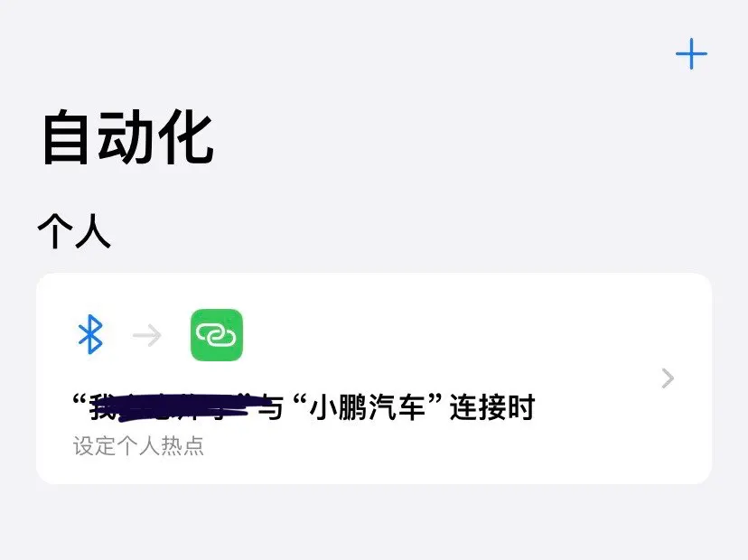This screenshot has width=748, height=560.
Task: Click the Bluetooth trigger icon
Action: (90, 334)
